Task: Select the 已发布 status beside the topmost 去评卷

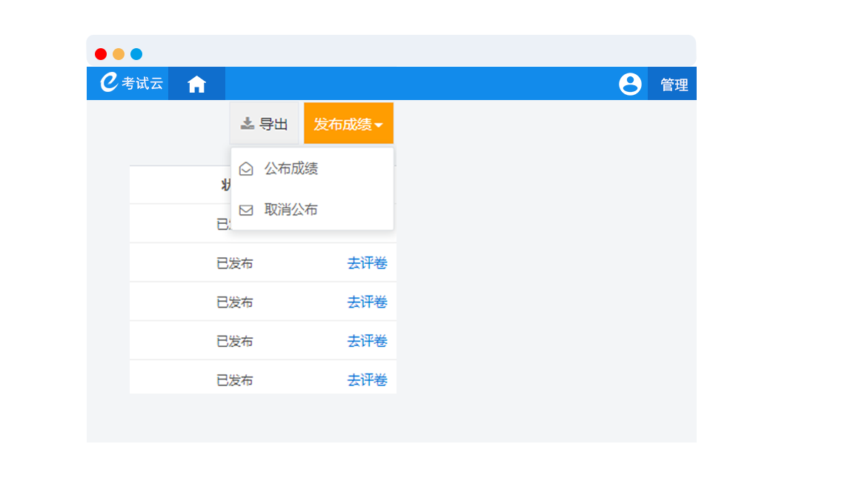Action: pos(234,263)
